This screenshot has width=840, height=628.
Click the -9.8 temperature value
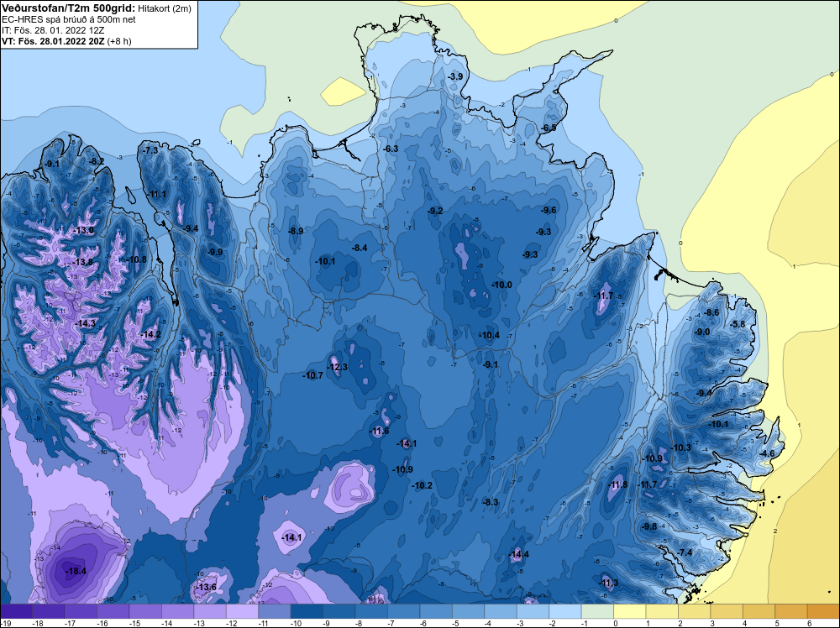(650, 526)
